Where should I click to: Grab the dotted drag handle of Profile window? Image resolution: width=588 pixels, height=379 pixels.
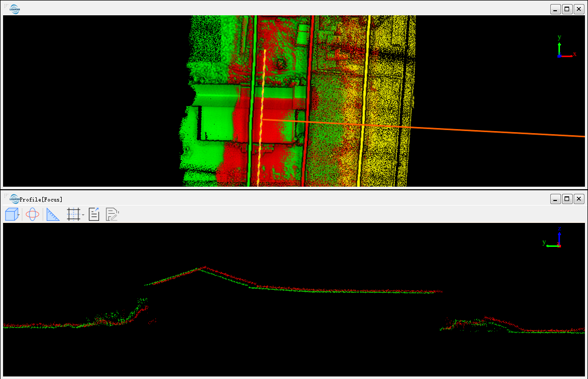point(6,196)
